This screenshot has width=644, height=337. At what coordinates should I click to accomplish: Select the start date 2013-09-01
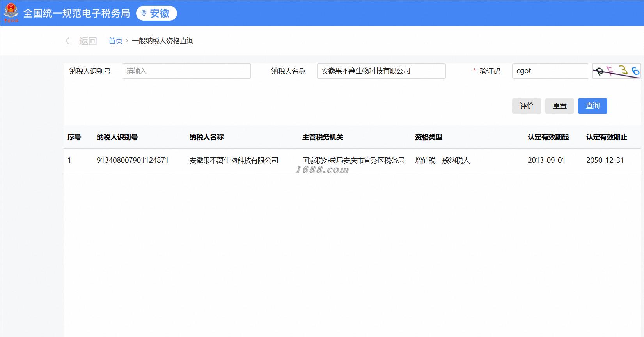tap(546, 161)
